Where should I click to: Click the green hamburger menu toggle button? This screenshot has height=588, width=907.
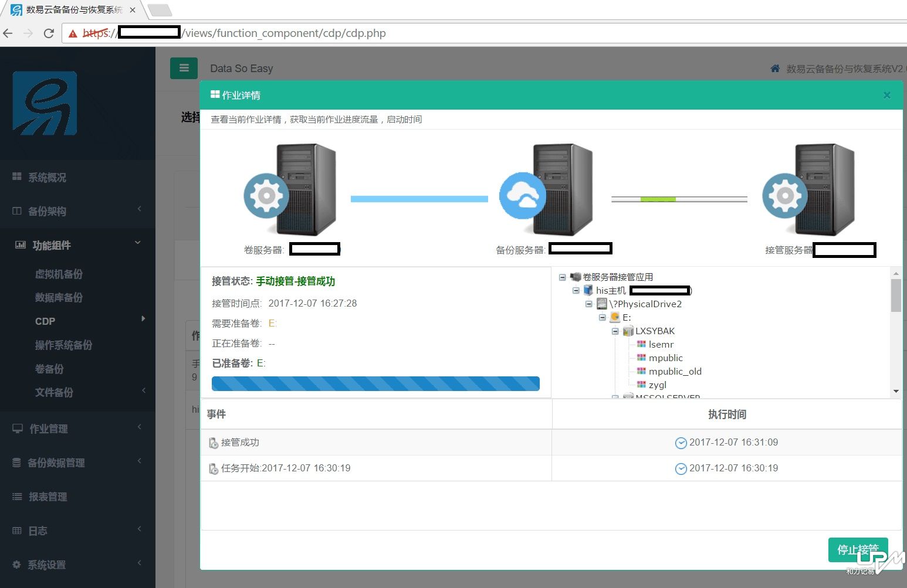click(x=184, y=68)
